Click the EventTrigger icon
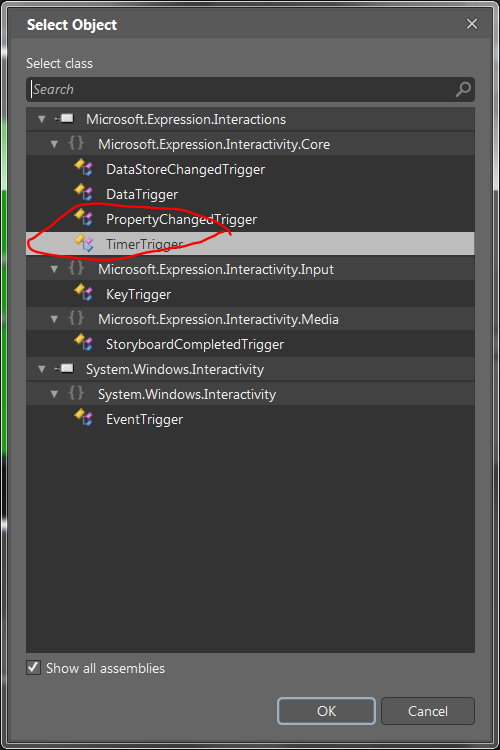Screen dimensions: 500x750 point(83,418)
